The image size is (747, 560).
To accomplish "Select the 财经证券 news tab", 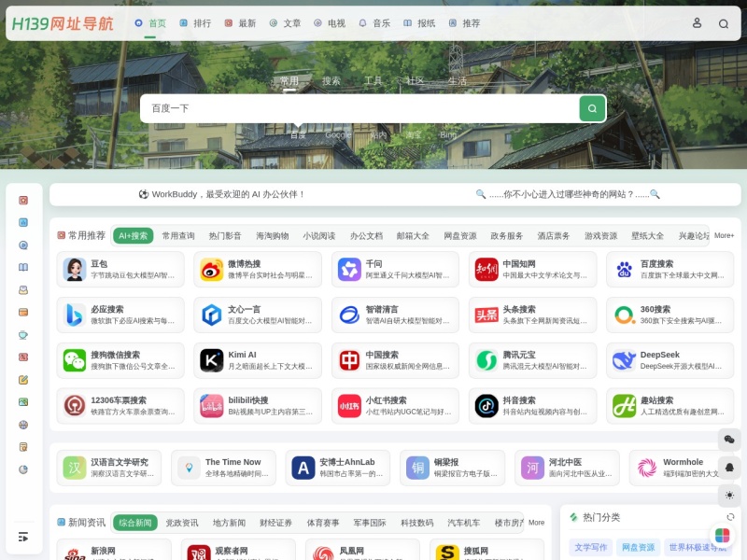I will (275, 523).
